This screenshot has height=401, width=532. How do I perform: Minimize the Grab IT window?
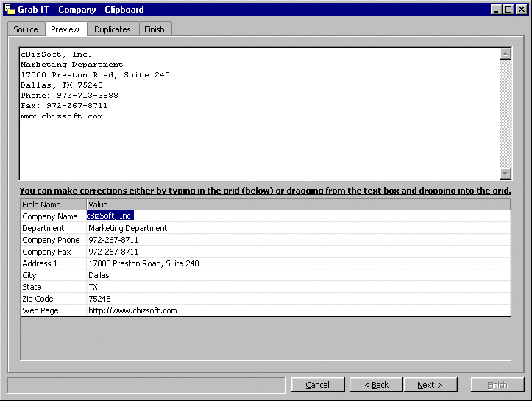[x=497, y=10]
